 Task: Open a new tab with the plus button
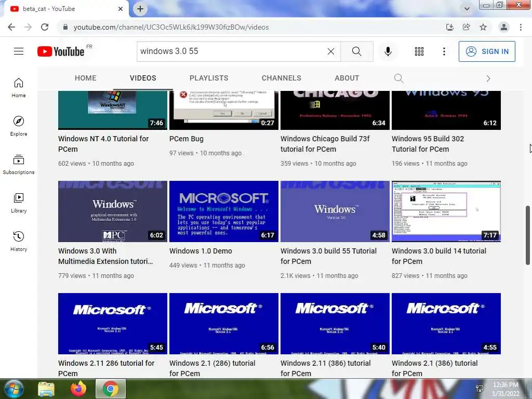tap(140, 9)
